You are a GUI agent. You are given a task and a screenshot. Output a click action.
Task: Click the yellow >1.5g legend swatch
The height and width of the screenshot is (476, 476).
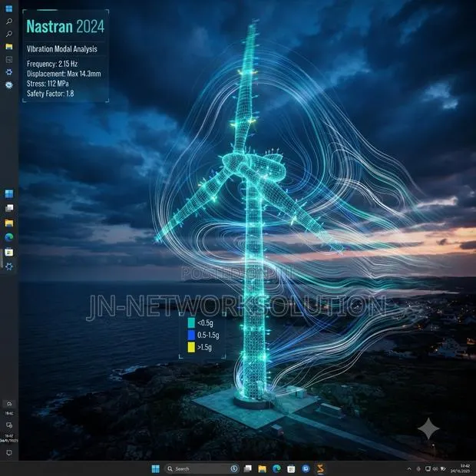click(x=191, y=347)
